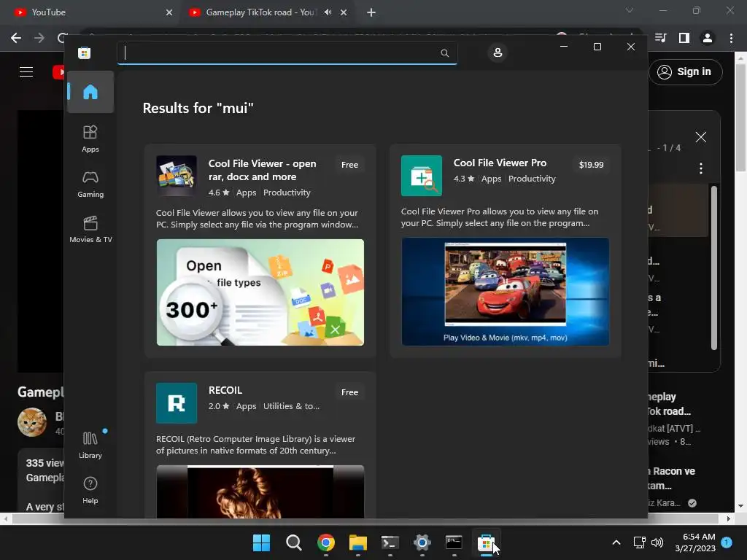Open the 300+ file types preview image
This screenshot has height=560, width=747.
pos(260,292)
